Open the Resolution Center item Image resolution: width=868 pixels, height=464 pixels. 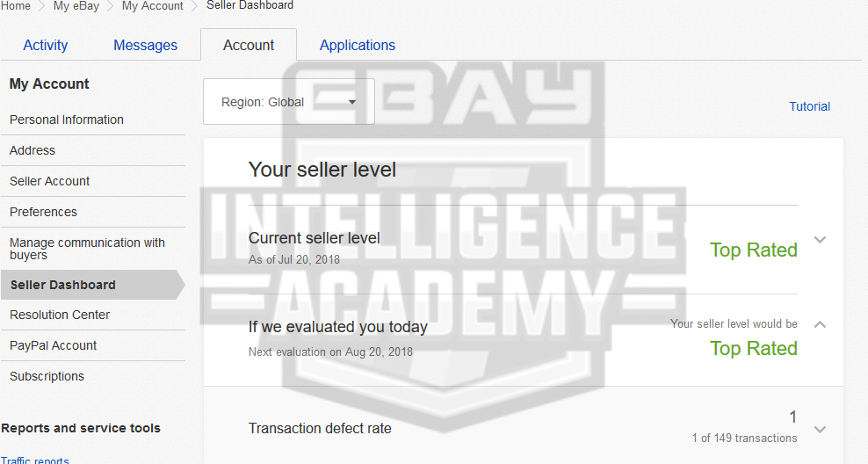[60, 315]
